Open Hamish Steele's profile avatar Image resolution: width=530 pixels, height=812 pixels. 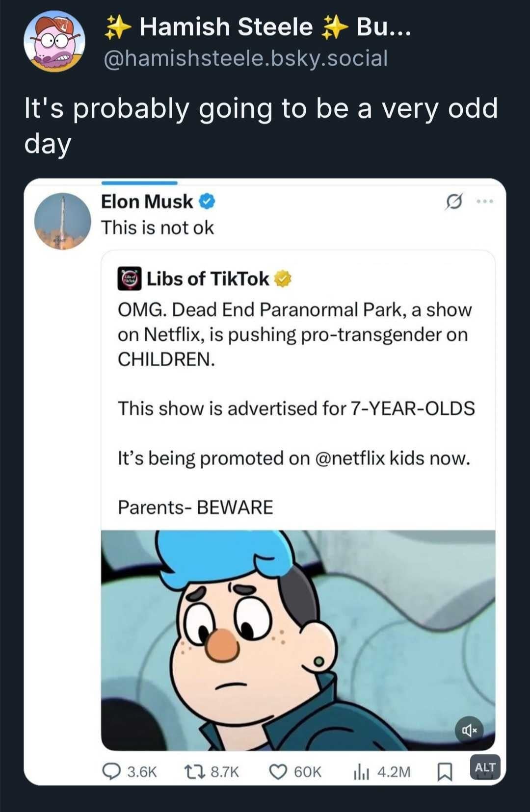tap(54, 42)
